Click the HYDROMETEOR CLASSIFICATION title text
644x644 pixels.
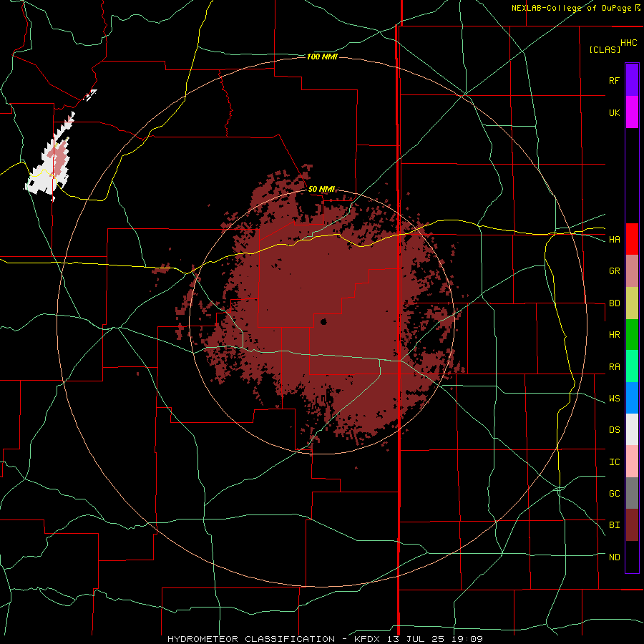coord(251,639)
